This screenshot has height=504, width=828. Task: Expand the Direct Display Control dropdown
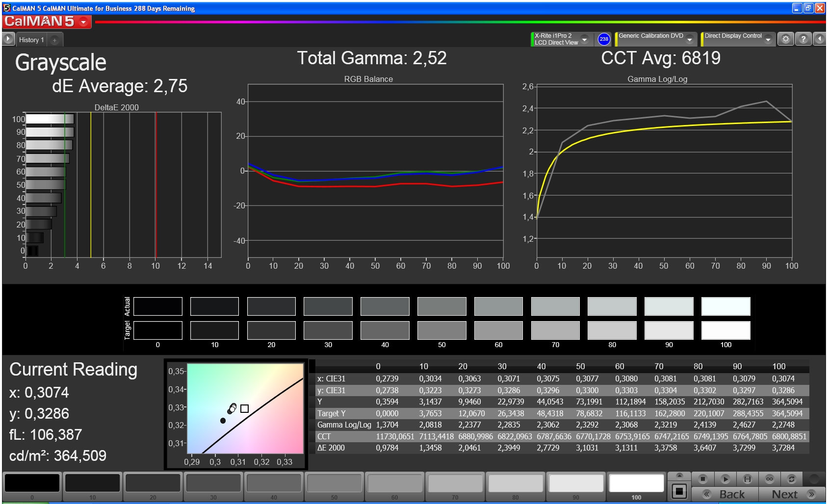pyautogui.click(x=768, y=39)
